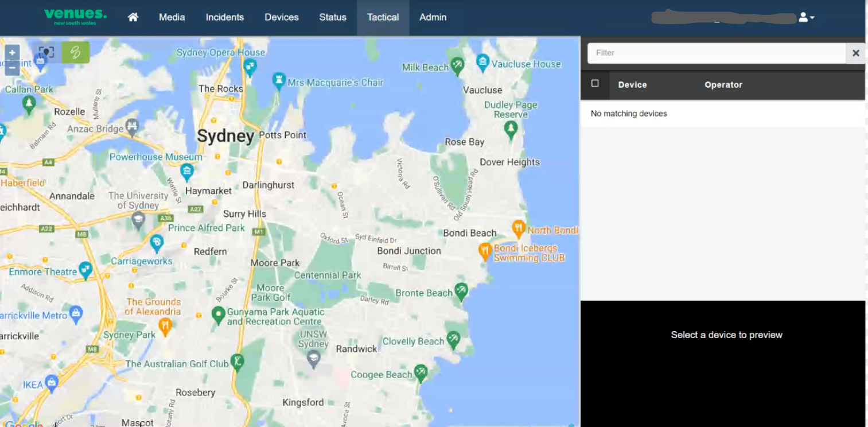This screenshot has width=868, height=427.
Task: Click the Australian Golf Club marker
Action: pyautogui.click(x=237, y=362)
